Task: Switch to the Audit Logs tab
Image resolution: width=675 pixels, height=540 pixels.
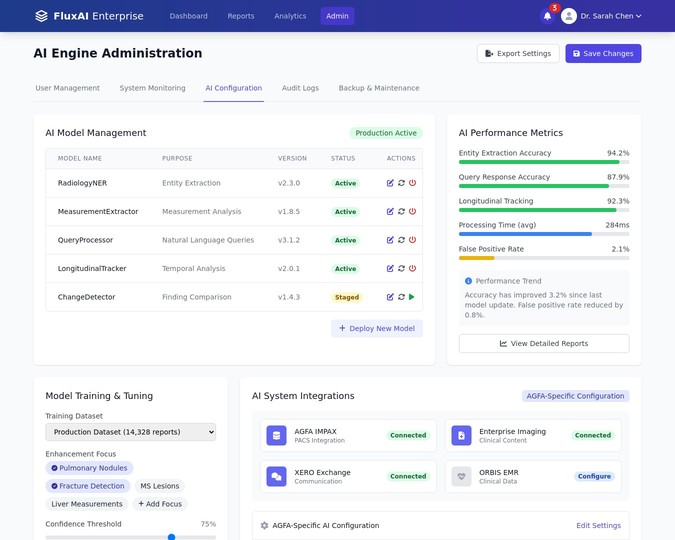Action: (x=300, y=88)
